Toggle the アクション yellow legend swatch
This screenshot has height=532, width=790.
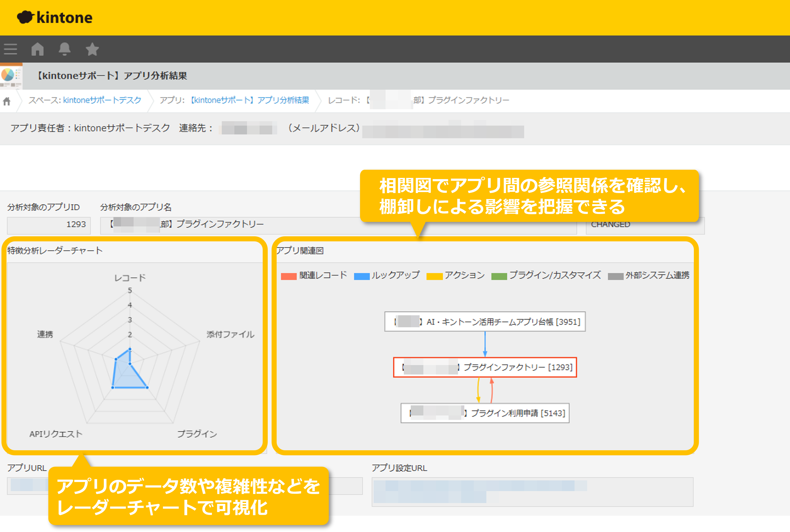[434, 276]
